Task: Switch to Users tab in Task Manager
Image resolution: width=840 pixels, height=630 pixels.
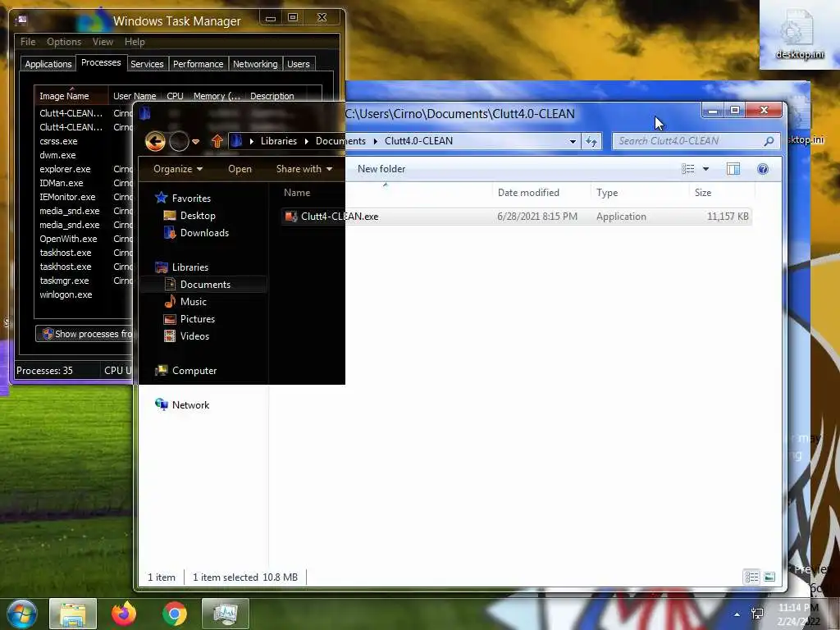Action: (299, 64)
